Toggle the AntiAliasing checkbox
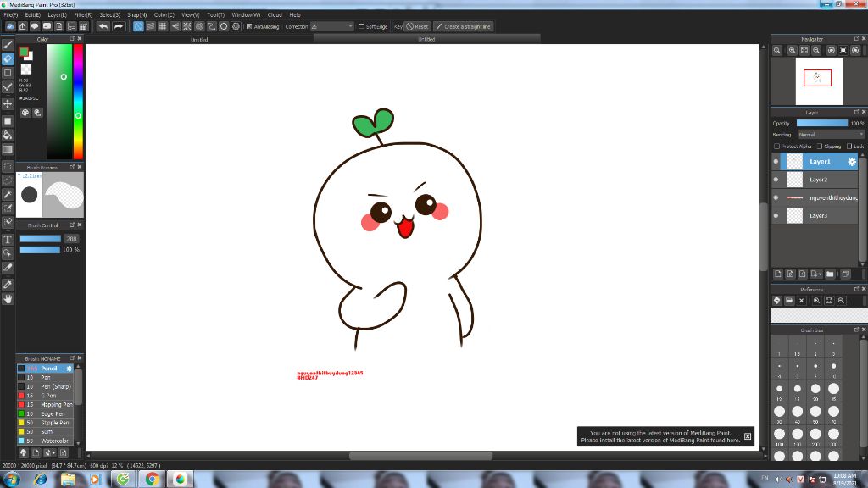Image resolution: width=868 pixels, height=488 pixels. pyautogui.click(x=249, y=26)
